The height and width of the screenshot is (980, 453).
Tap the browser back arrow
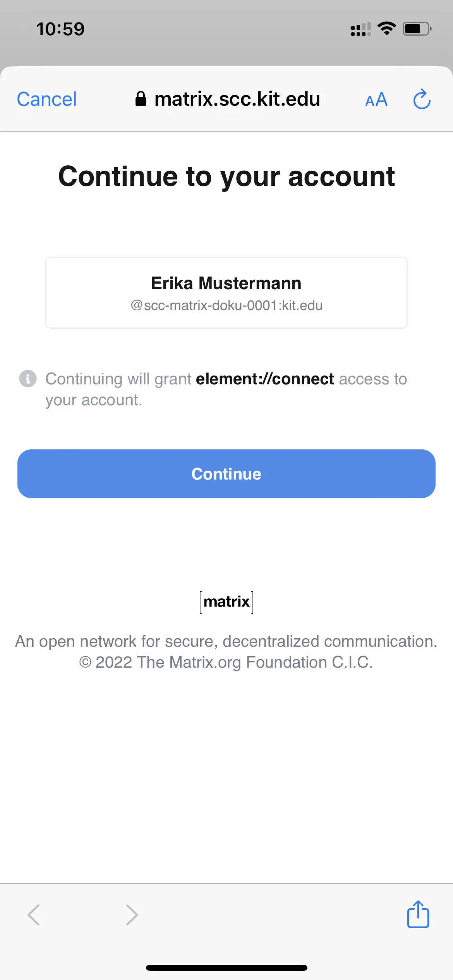click(34, 915)
